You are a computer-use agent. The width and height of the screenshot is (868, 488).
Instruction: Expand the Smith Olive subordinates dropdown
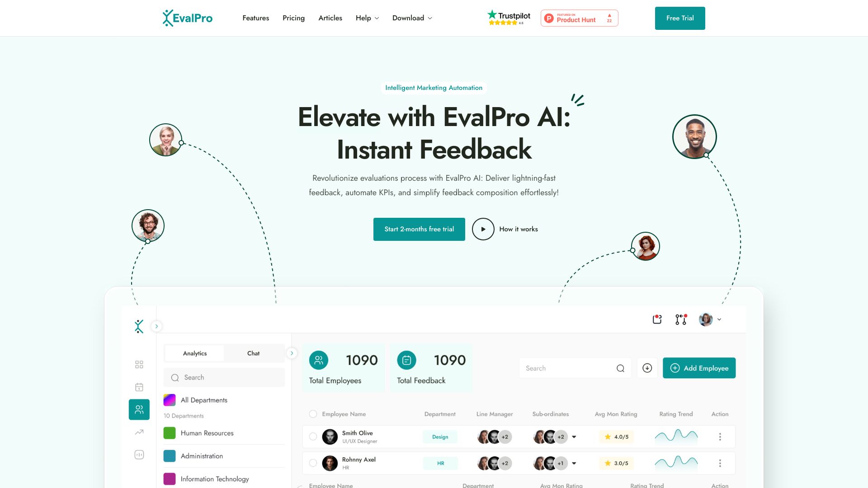pos(574,437)
